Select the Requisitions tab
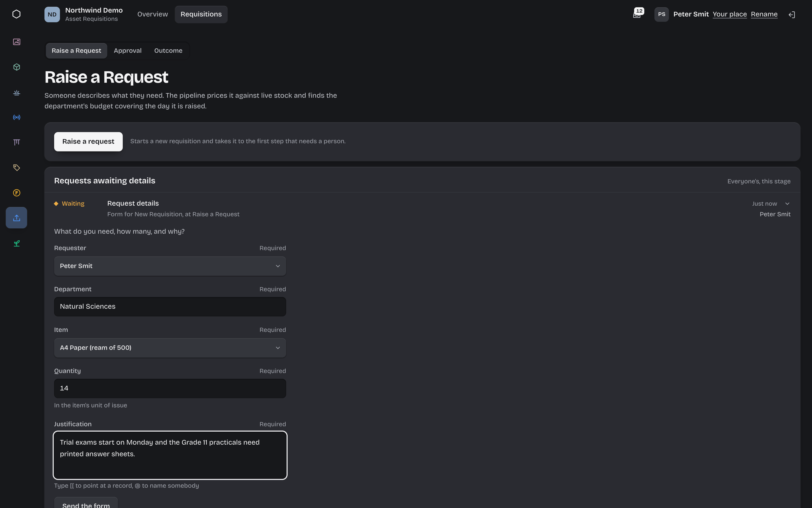The height and width of the screenshot is (508, 812). (x=201, y=15)
